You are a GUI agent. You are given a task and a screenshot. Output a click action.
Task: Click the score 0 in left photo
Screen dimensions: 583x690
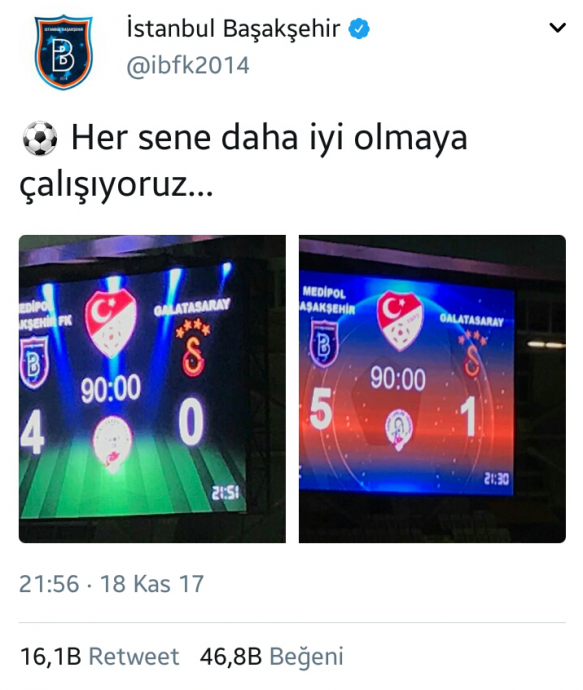pyautogui.click(x=191, y=421)
